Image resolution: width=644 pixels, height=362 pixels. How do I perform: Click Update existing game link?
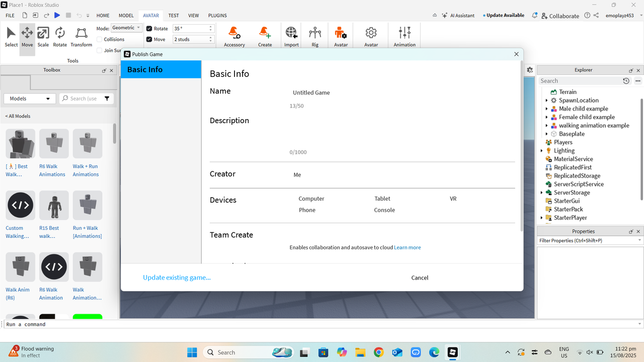[x=177, y=278]
